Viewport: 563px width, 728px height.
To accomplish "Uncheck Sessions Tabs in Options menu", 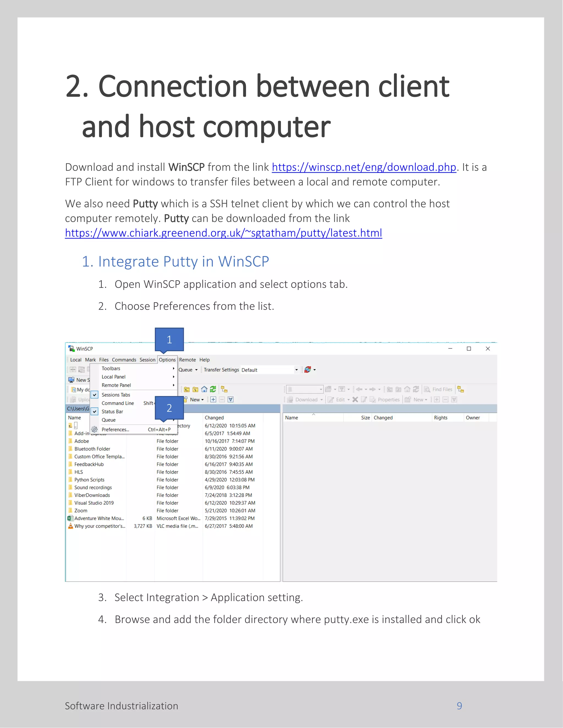I will tap(116, 395).
